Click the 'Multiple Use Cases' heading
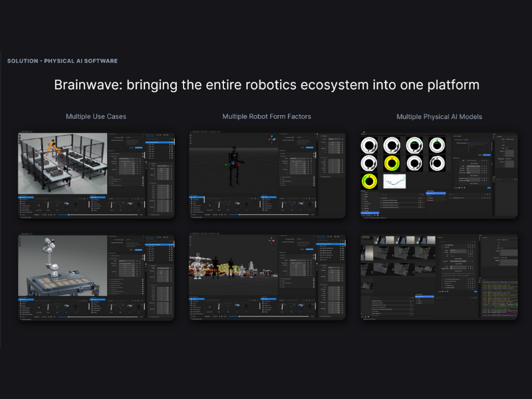Screen dimensions: 532x399 click(96, 116)
